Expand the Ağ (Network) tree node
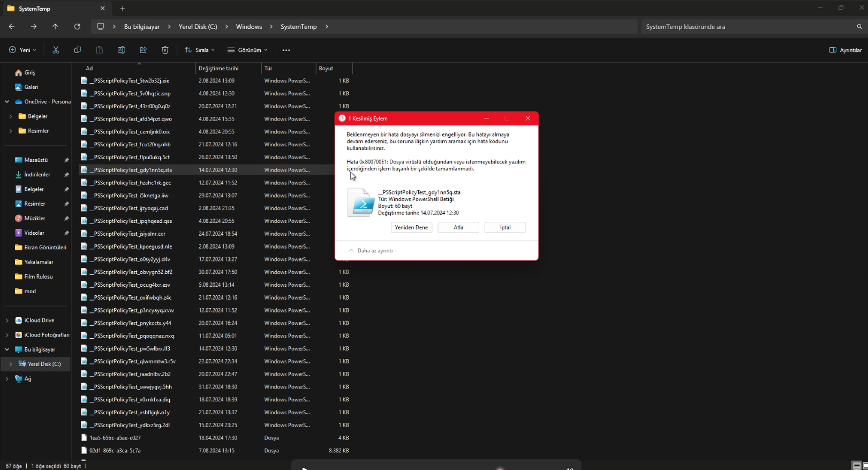 pos(7,379)
